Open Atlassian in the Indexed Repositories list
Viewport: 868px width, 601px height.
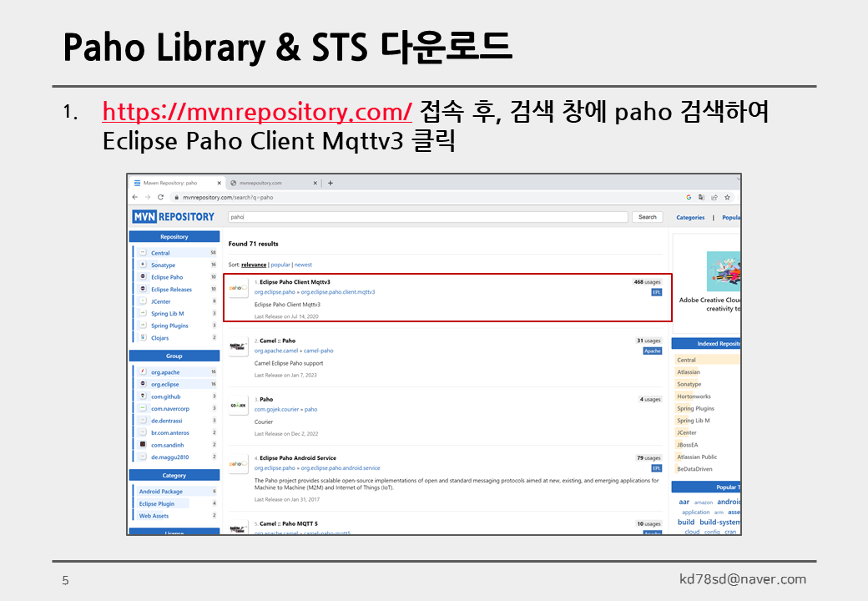(688, 372)
